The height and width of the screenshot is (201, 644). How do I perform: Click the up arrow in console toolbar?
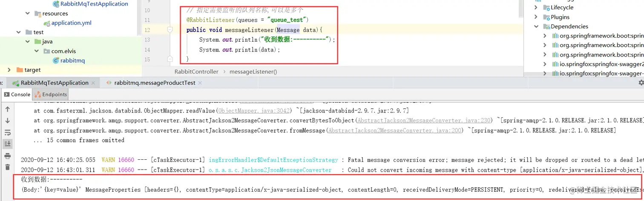coord(7,109)
